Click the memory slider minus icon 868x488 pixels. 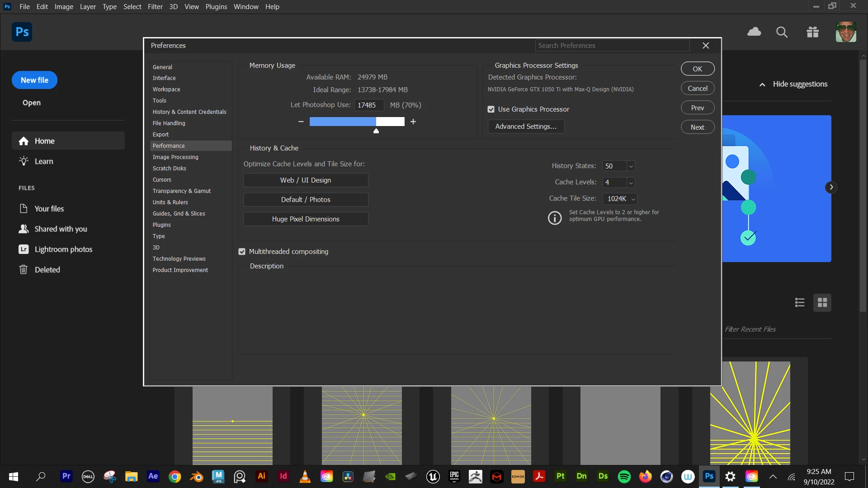pyautogui.click(x=301, y=122)
